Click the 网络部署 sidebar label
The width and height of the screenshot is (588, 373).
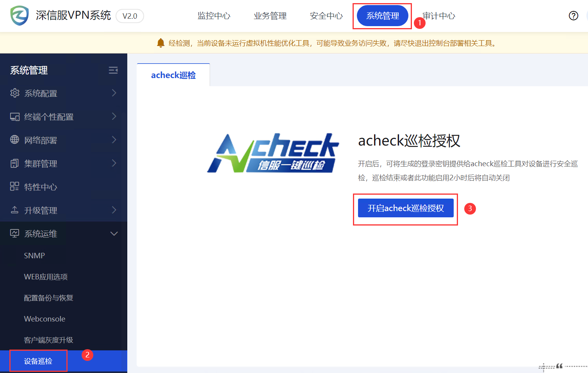(x=41, y=140)
